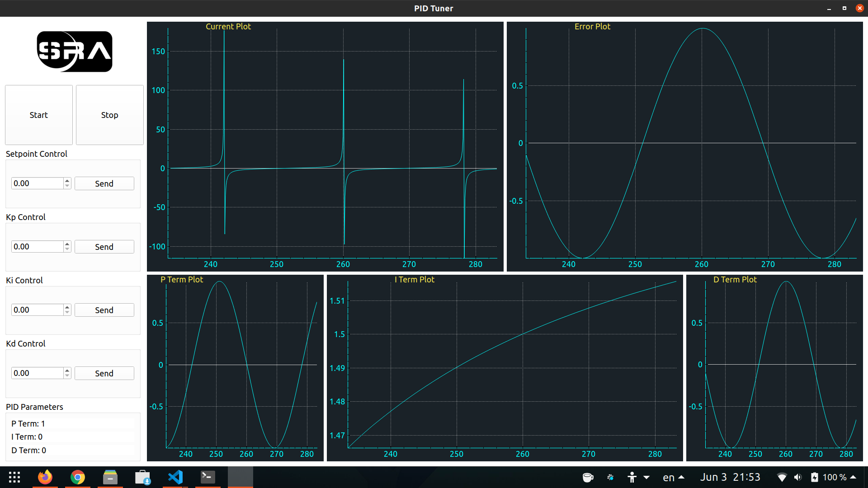This screenshot has width=868, height=488.
Task: Decrease the Kd Control spinbox value
Action: (x=67, y=376)
